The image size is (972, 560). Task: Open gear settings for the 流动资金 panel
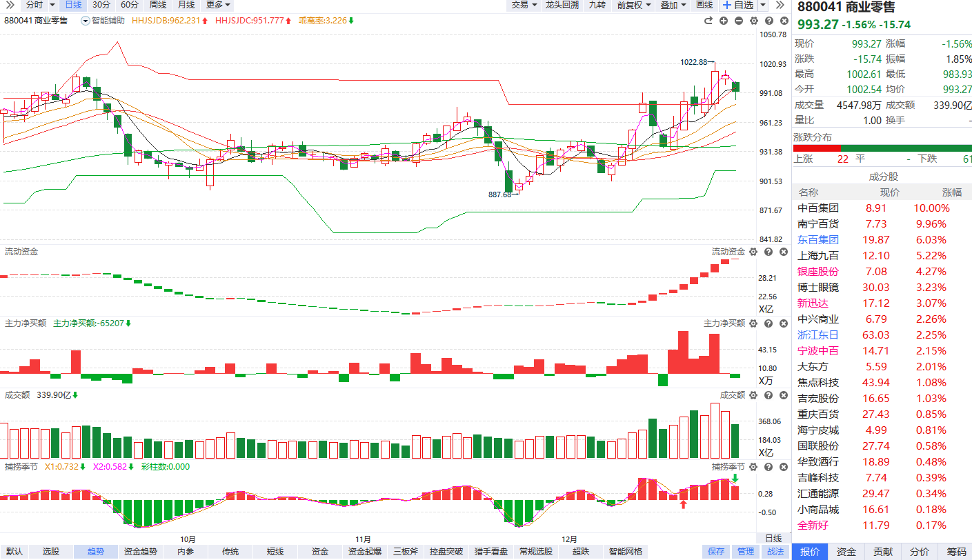pos(753,252)
